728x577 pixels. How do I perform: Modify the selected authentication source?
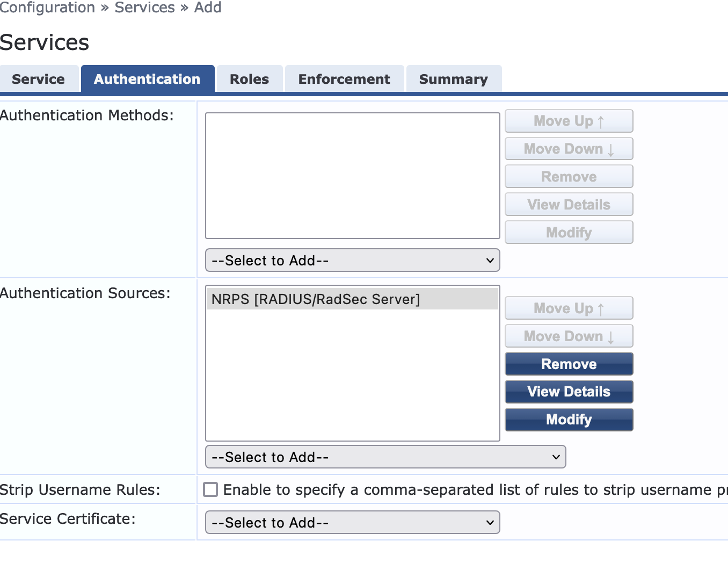[x=569, y=420]
